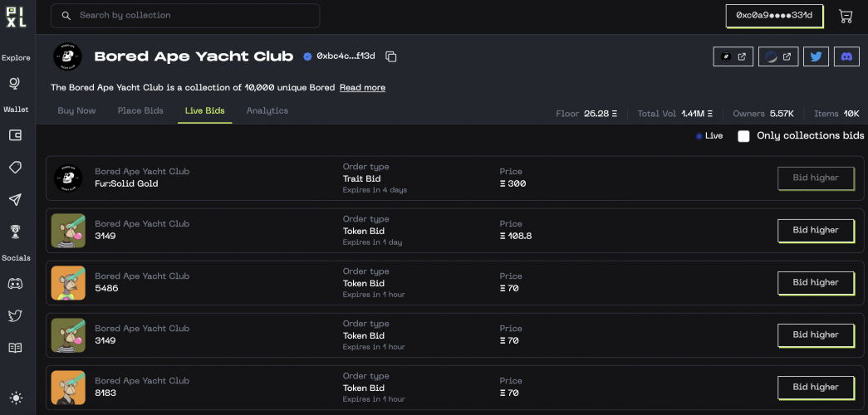This screenshot has width=868, height=415.
Task: Click Bid higher for token 8183
Action: pos(816,387)
